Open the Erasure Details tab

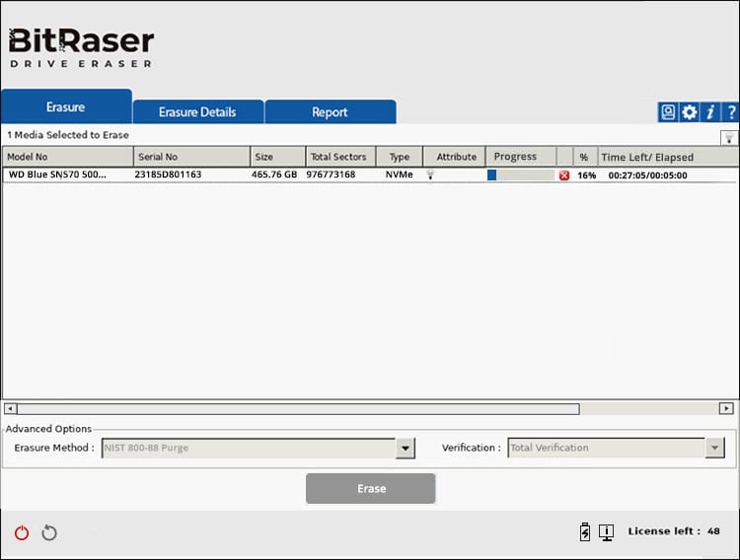coord(197,112)
